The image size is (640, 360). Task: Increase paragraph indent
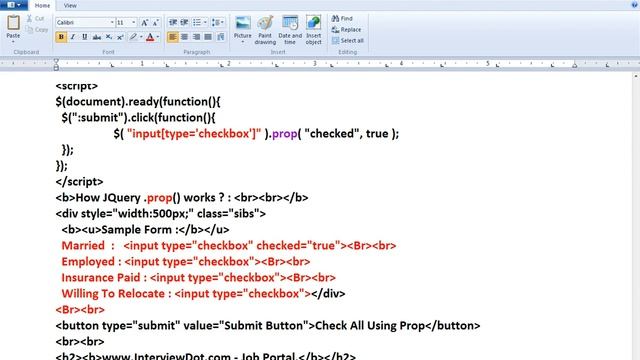[184, 22]
